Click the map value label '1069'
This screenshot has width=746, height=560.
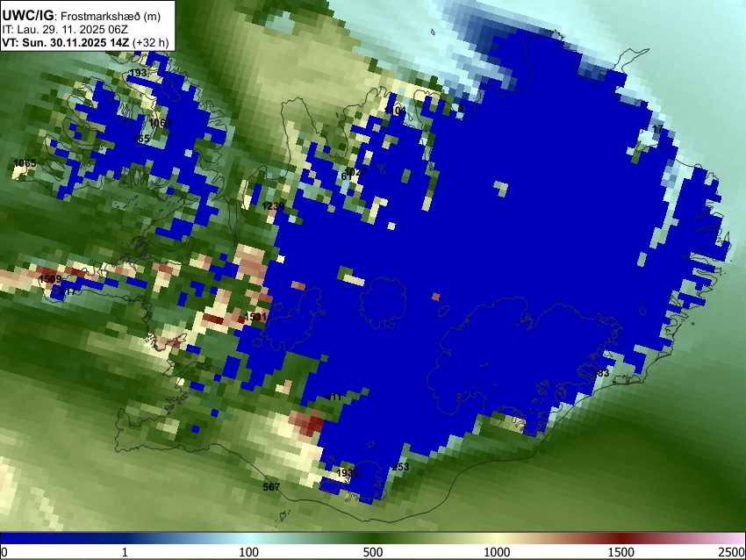coord(160,123)
